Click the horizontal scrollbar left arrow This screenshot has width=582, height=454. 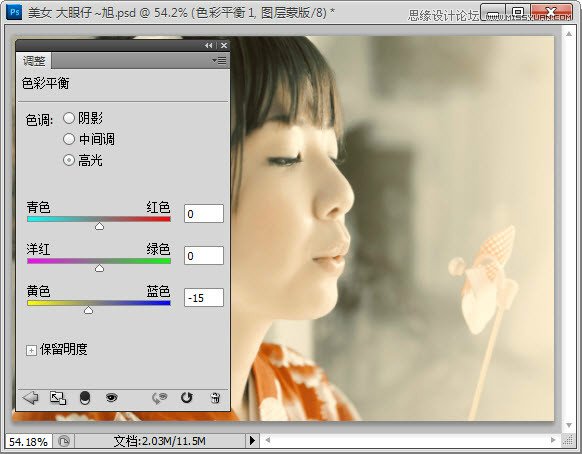(x=267, y=440)
